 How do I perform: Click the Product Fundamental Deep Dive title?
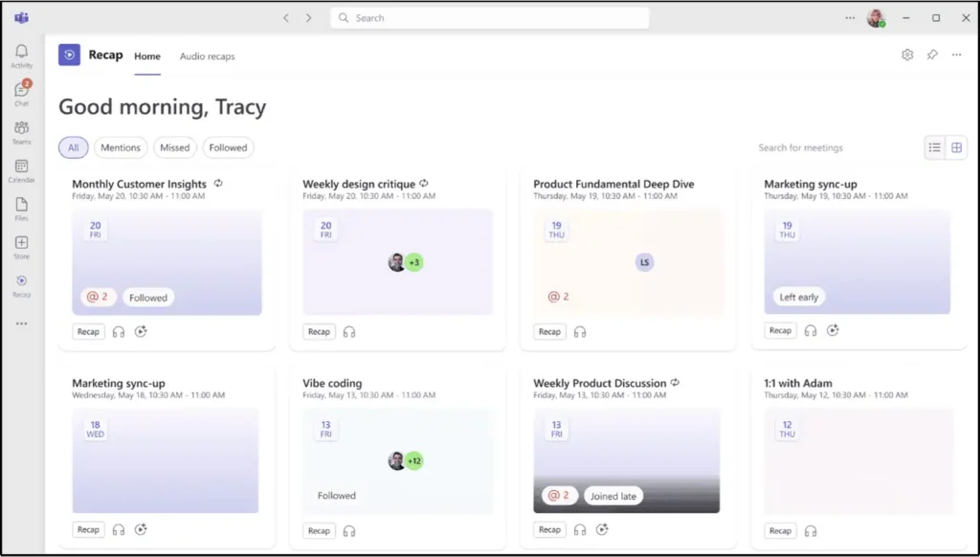click(x=613, y=184)
